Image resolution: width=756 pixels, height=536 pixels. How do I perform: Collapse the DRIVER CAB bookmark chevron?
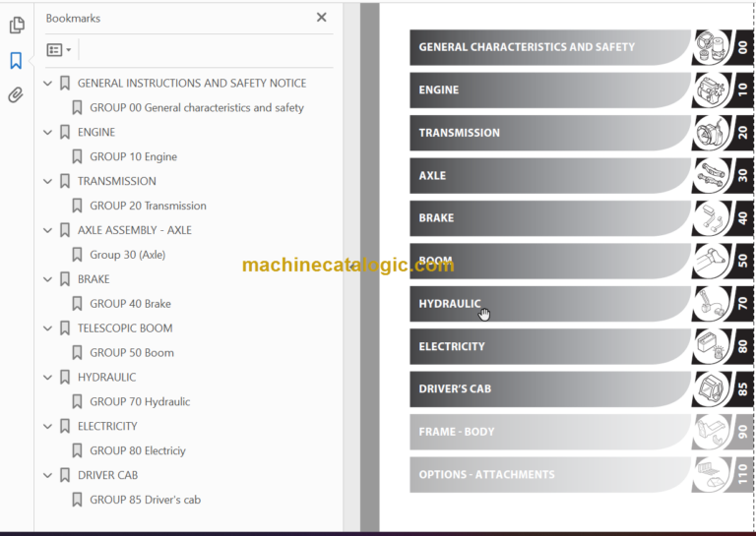point(47,475)
